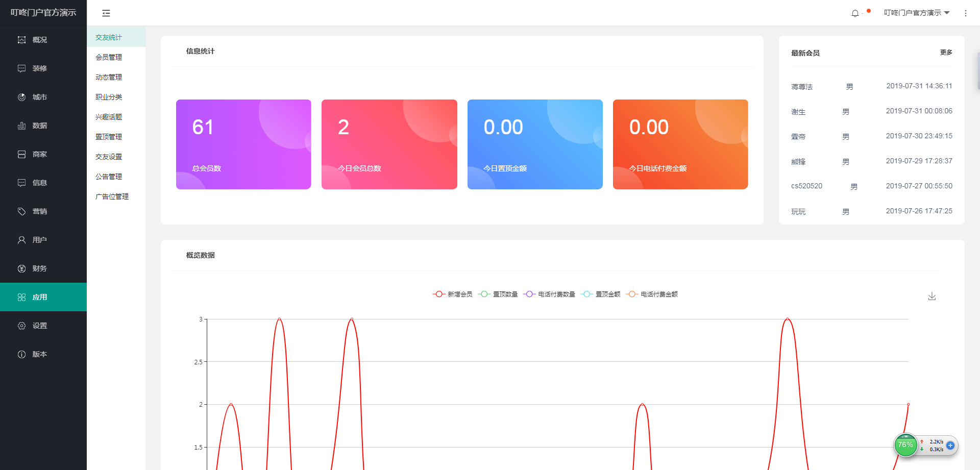Toggle 新增会员 series in chart legend

[x=453, y=294]
